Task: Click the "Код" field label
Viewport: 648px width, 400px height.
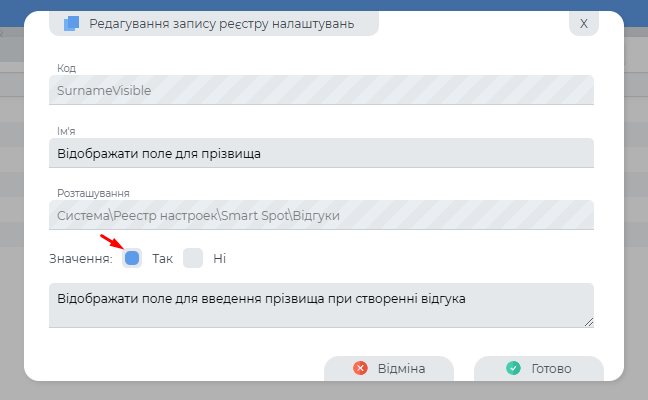Action: 66,68
